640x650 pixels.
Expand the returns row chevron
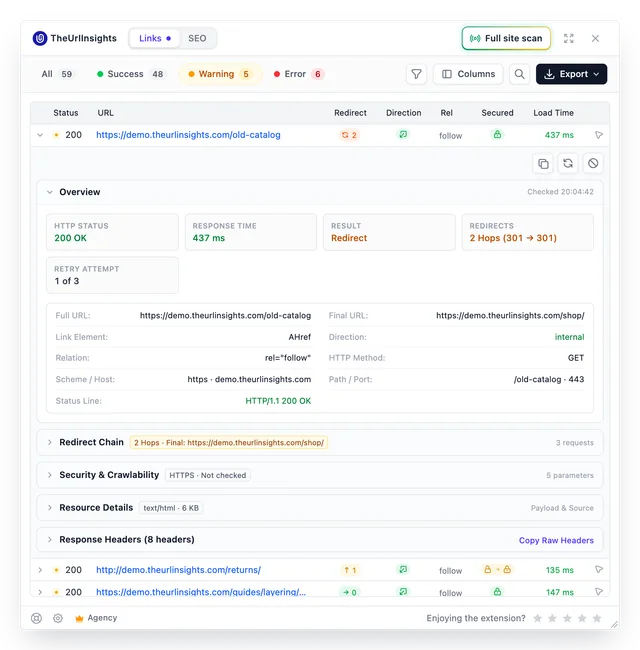[x=40, y=570]
